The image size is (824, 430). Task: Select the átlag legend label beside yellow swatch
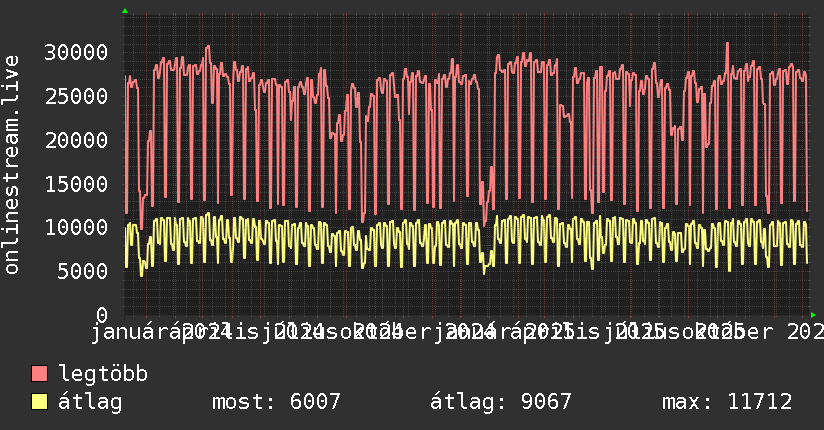(90, 402)
